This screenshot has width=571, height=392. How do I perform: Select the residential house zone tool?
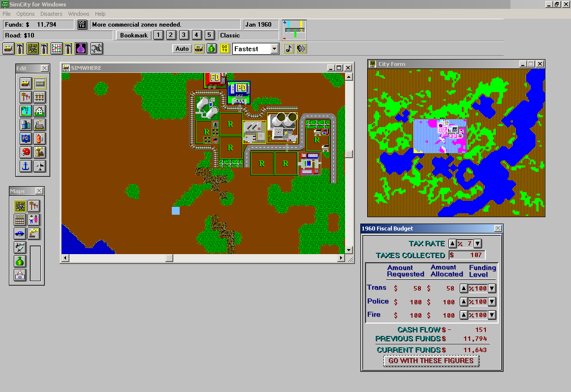click(x=39, y=111)
